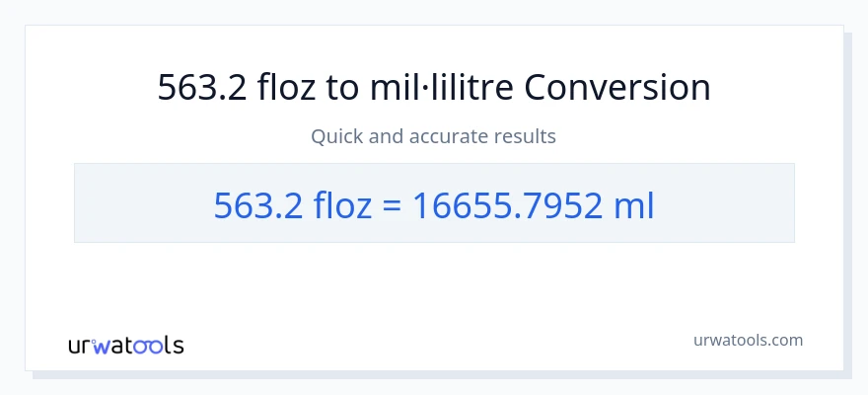Click the 'ml' unit in the result

click(x=632, y=204)
